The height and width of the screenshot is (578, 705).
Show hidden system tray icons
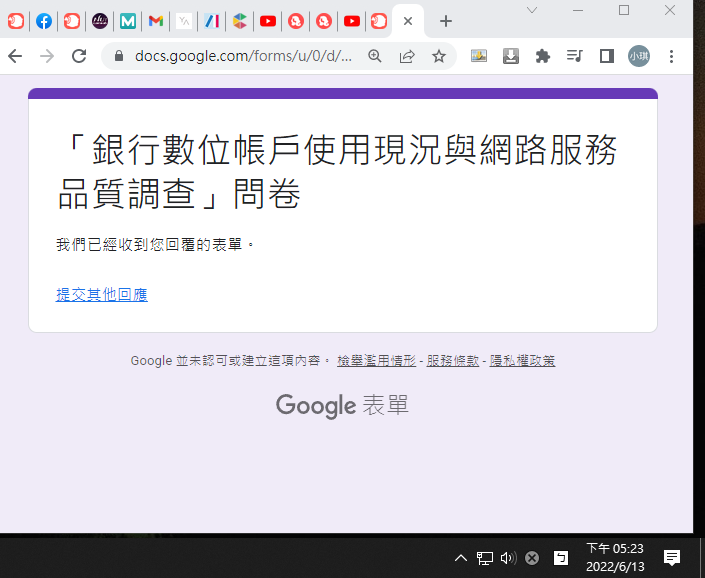(461, 558)
